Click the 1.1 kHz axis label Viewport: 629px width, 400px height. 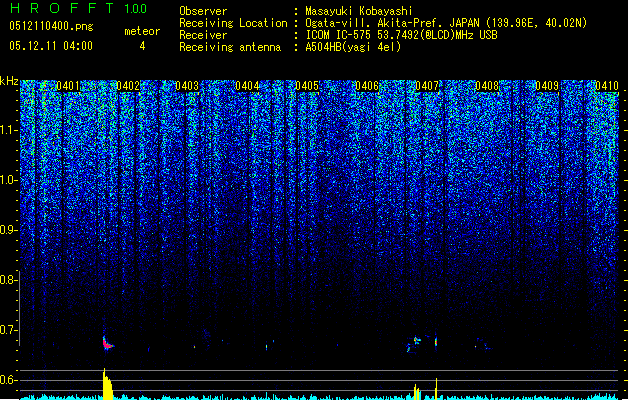[x=8, y=130]
